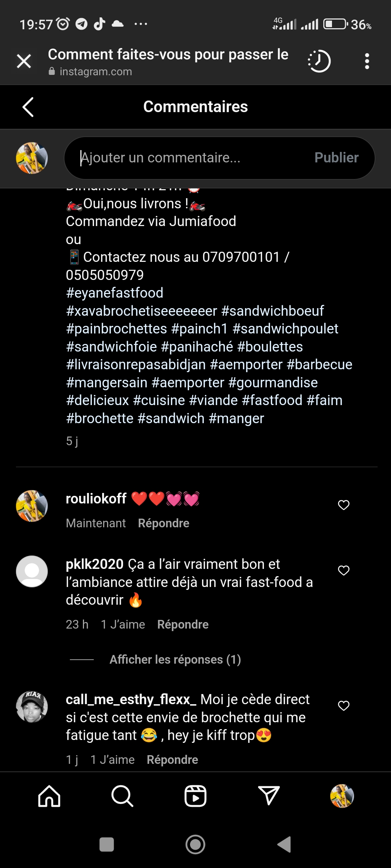Open the browser three-dot overflow menu

click(367, 61)
